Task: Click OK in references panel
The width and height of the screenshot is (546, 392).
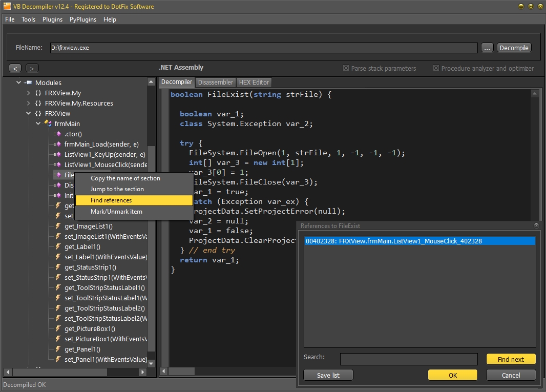Action: 453,375
